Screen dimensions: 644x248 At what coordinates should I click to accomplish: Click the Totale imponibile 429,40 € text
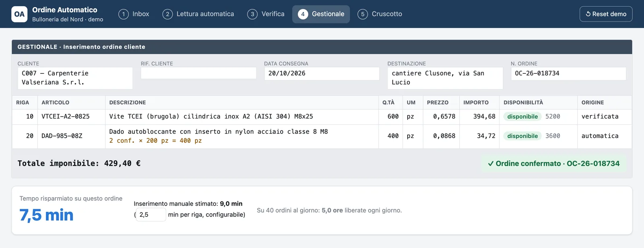[x=79, y=163]
